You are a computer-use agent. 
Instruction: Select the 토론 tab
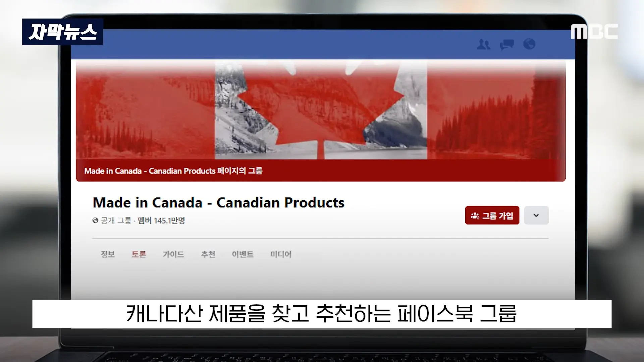pyautogui.click(x=139, y=254)
